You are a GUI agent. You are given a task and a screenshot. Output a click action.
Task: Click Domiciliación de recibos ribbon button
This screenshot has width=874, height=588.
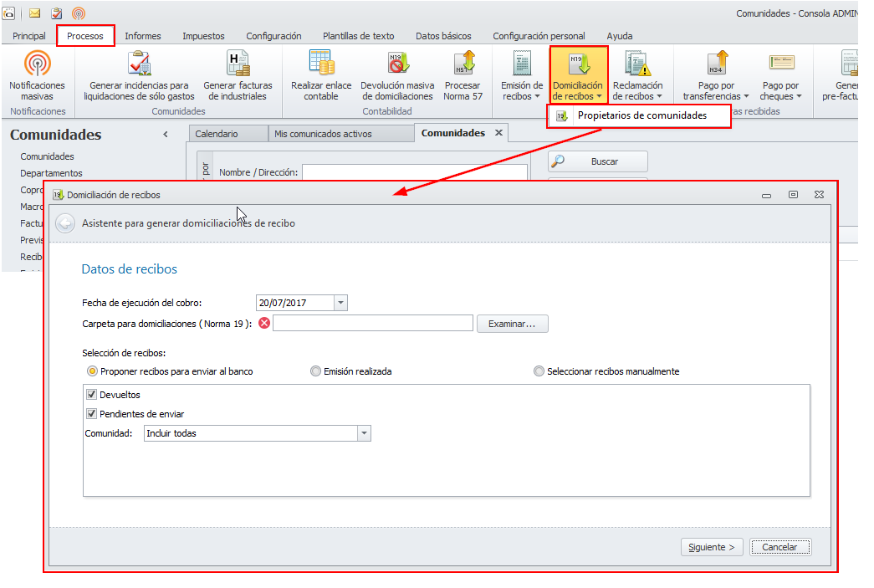point(578,76)
